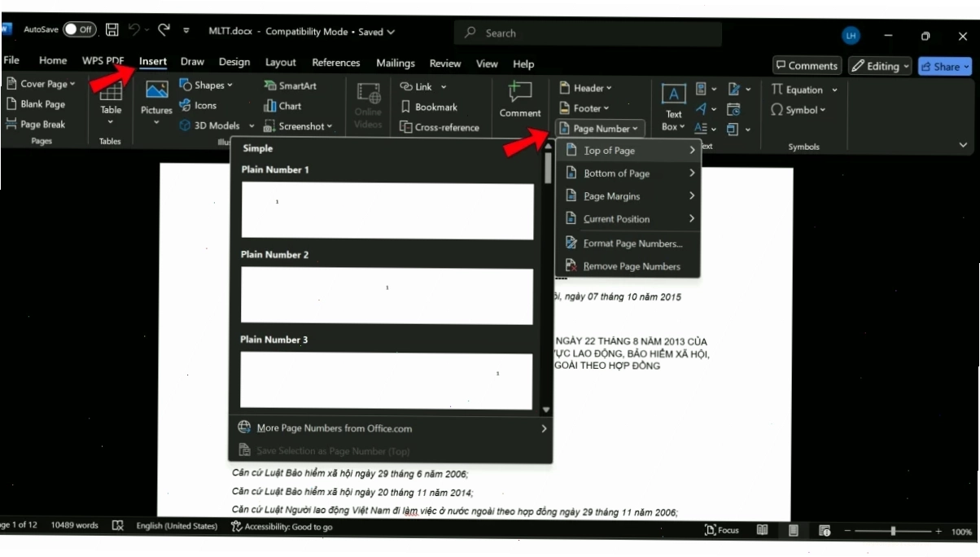Image resolution: width=980 pixels, height=557 pixels.
Task: Redo the last action
Action: point(164,30)
